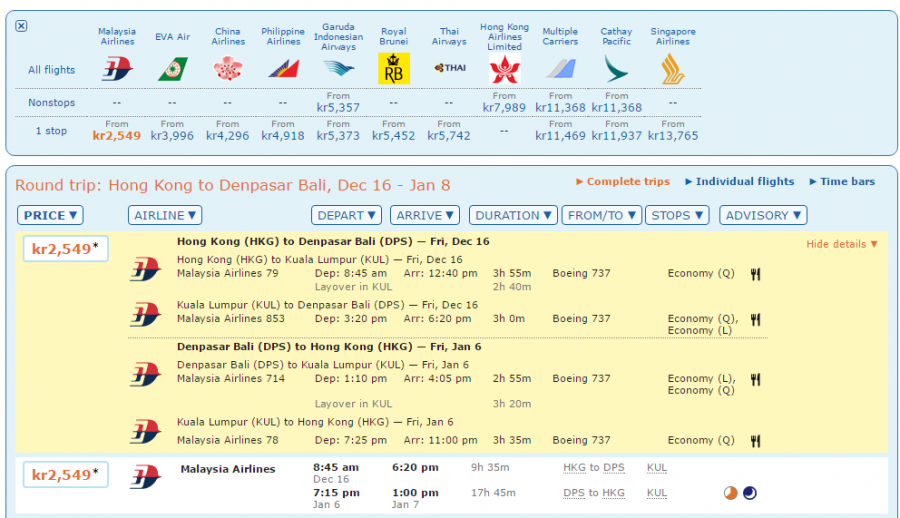Select the kr2,549 price button in second result
Image resolution: width=900 pixels, height=518 pixels.
pyautogui.click(x=65, y=475)
